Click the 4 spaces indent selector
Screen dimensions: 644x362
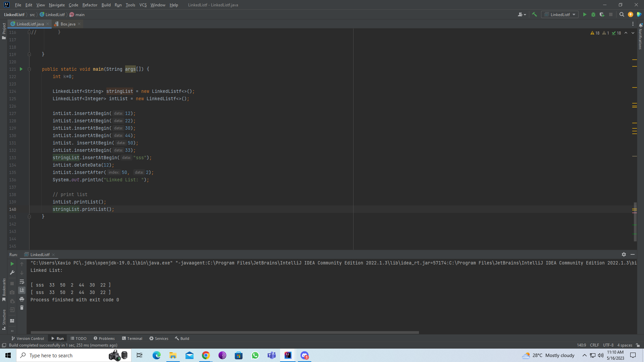[625, 345]
